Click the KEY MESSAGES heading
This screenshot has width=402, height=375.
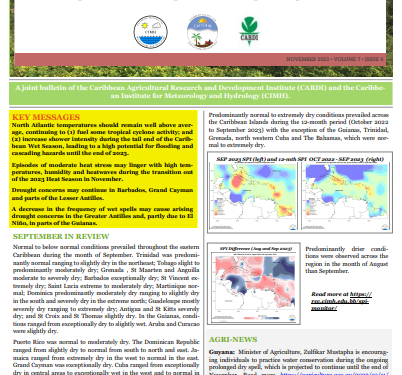click(x=46, y=117)
